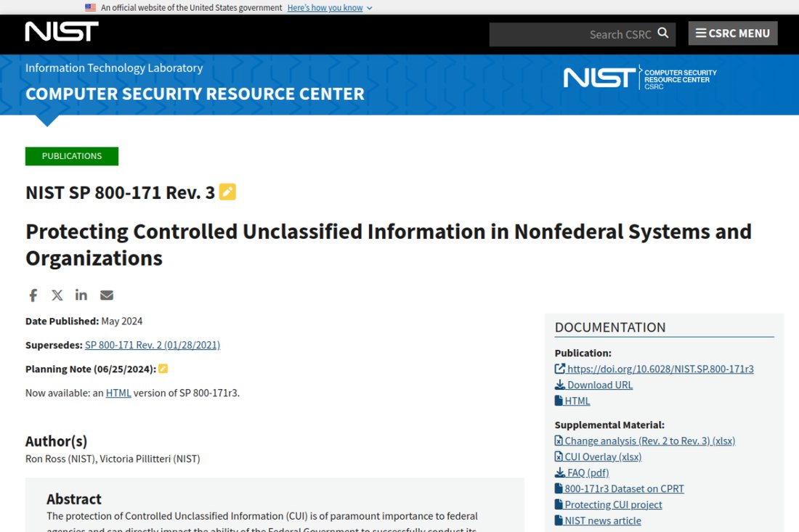Open the CSRC logo in blue banner
Viewport: 799px width, 532px height.
pyautogui.click(x=640, y=78)
